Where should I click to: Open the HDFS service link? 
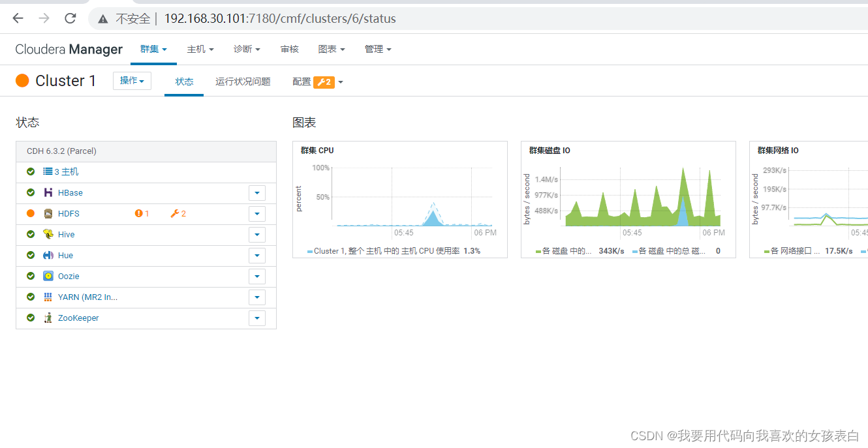tap(69, 214)
